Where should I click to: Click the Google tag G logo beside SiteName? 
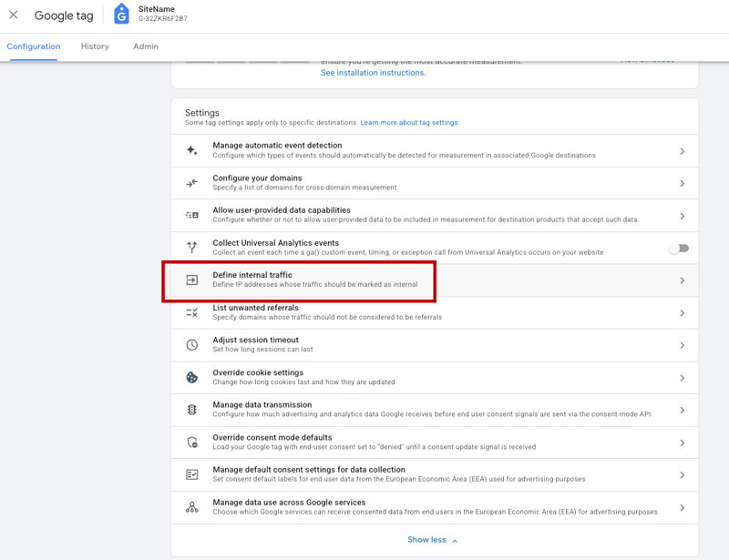(x=121, y=15)
